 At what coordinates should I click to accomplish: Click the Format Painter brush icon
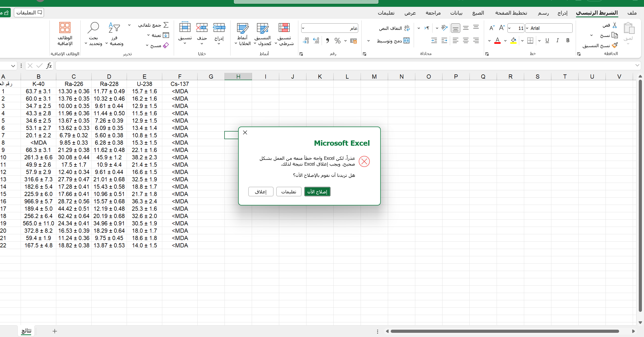tap(615, 45)
